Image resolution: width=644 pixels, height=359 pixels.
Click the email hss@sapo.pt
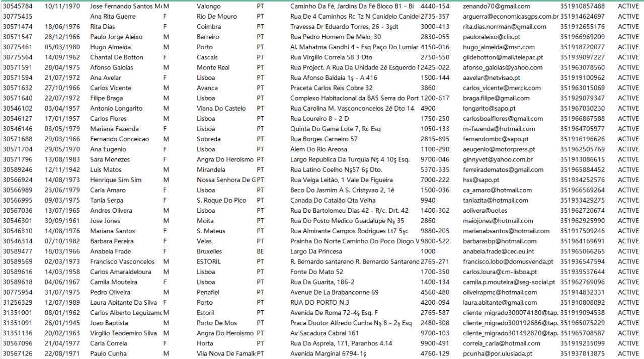coord(481,180)
